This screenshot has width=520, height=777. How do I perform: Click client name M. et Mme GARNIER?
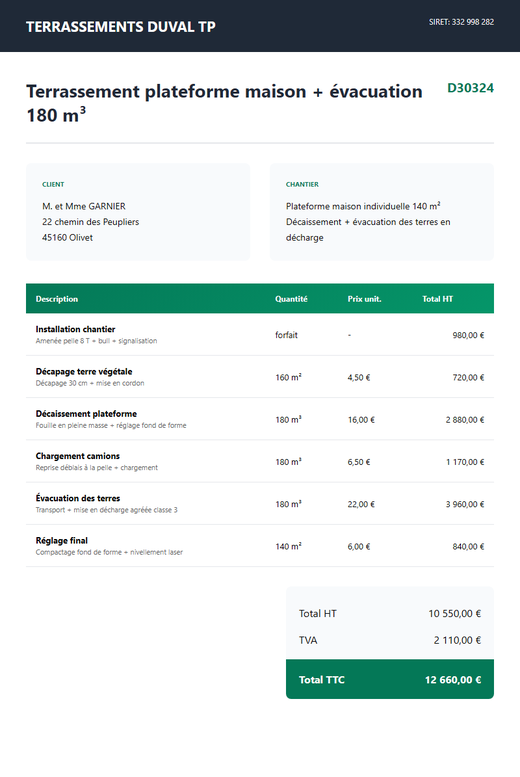pos(84,206)
